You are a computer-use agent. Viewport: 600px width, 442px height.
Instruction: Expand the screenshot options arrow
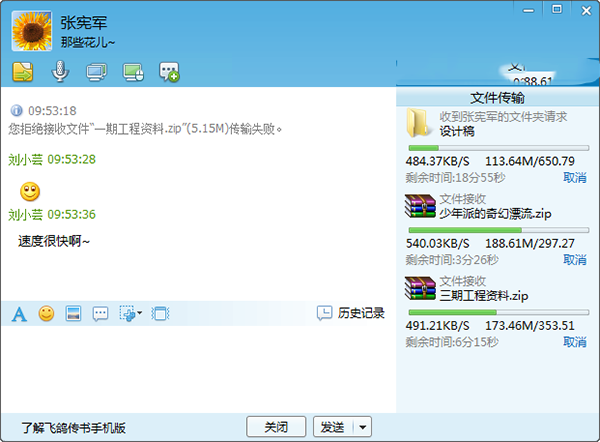140,313
